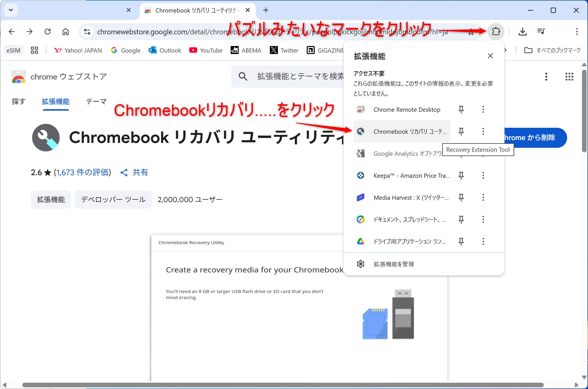The width and height of the screenshot is (588, 389).
Task: Go to home page via house icon
Action: tap(65, 31)
